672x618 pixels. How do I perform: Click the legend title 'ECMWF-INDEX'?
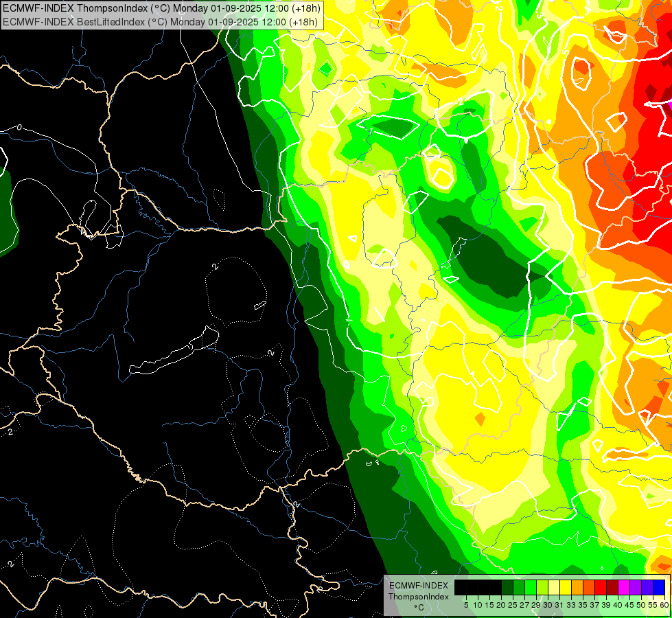419,586
